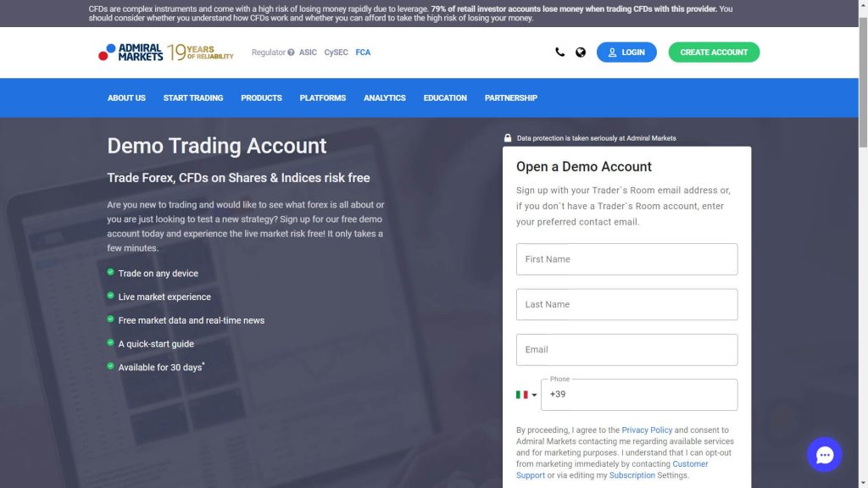This screenshot has width=868, height=488.
Task: Open the Italian flag country code dropdown
Action: 526,395
